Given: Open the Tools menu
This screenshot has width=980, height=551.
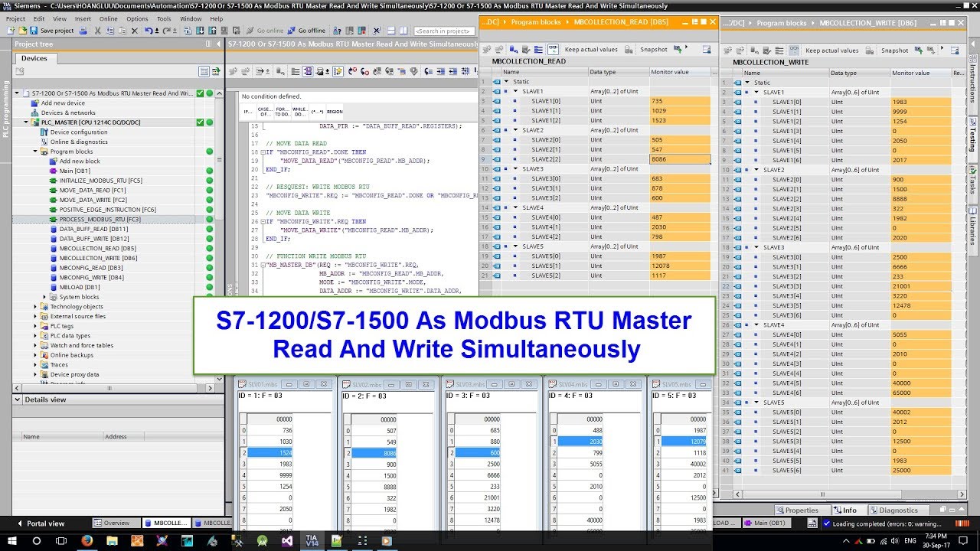Looking at the screenshot, I should tap(165, 18).
